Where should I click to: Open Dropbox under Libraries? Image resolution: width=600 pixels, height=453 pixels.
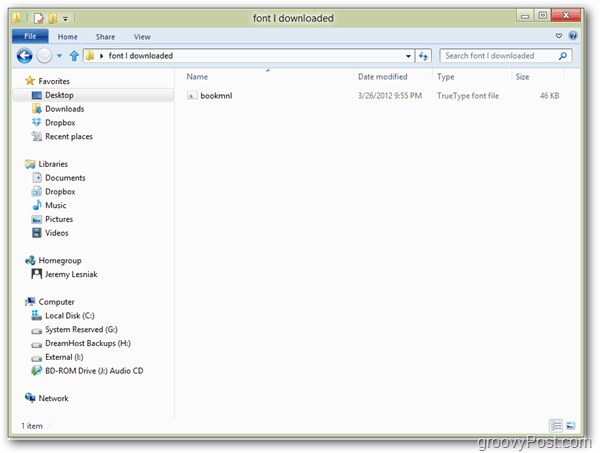point(60,192)
